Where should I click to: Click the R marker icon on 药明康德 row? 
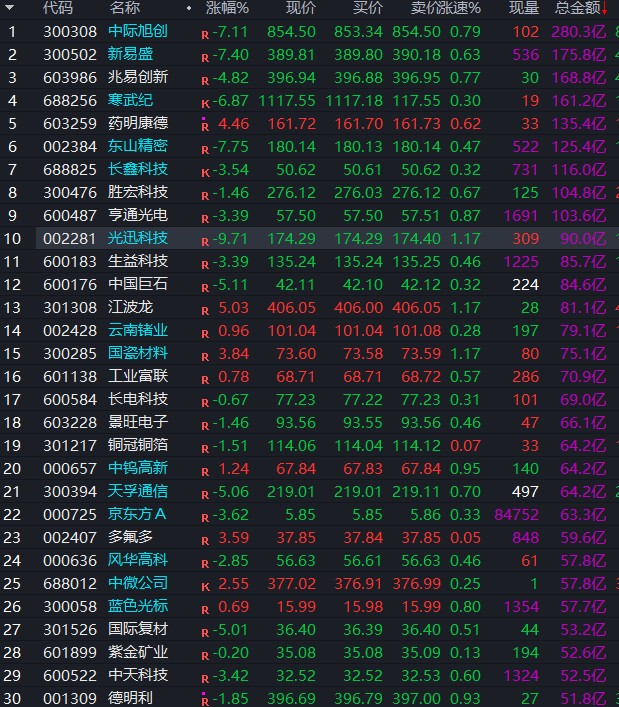(205, 126)
